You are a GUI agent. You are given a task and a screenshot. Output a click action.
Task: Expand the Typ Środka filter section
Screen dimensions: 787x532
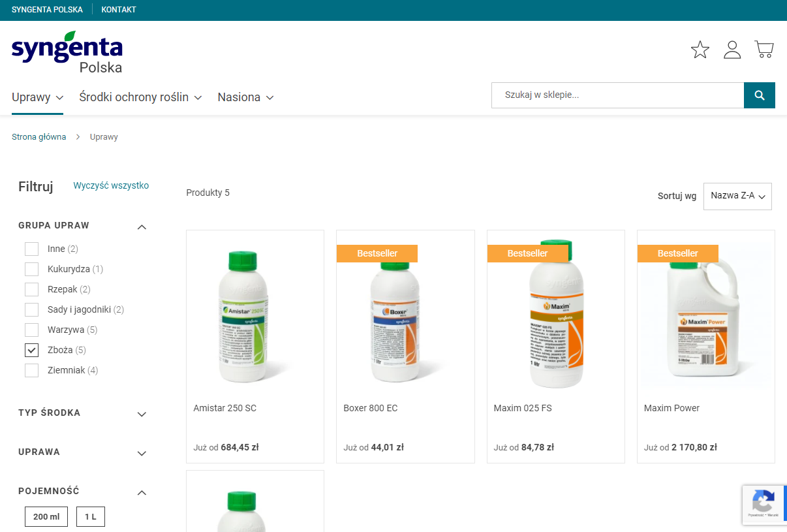point(142,414)
